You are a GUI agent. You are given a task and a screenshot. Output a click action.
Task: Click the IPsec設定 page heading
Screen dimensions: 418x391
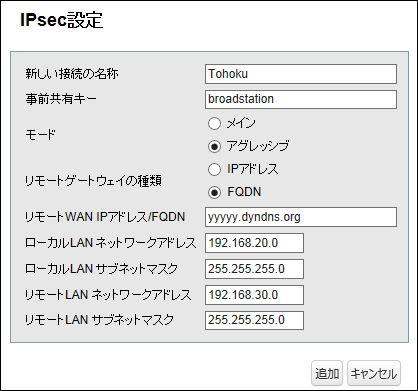(62, 21)
